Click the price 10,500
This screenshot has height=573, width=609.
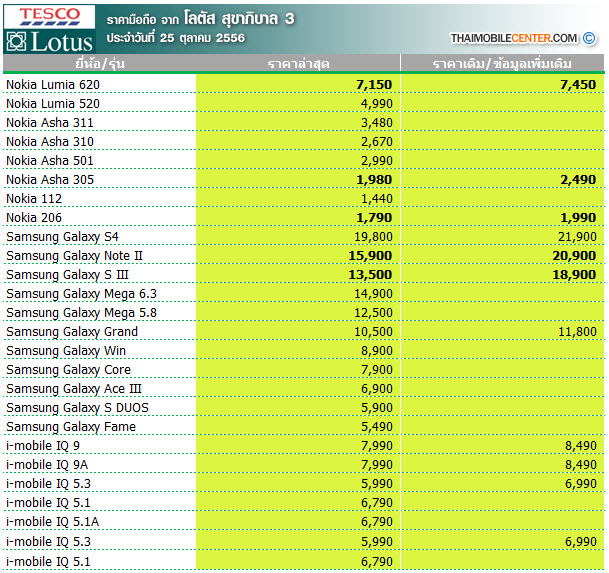click(x=373, y=332)
